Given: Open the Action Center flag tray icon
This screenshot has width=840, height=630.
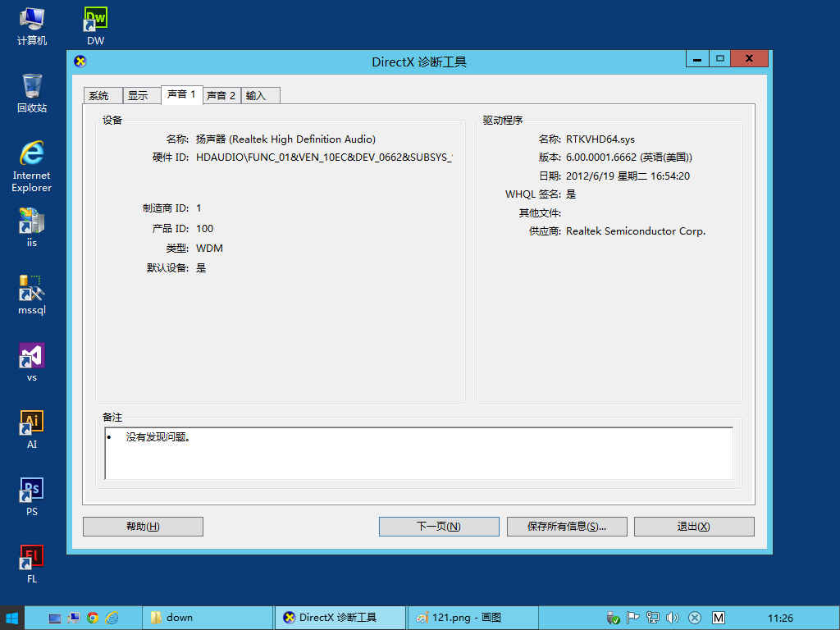Looking at the screenshot, I should tap(632, 619).
